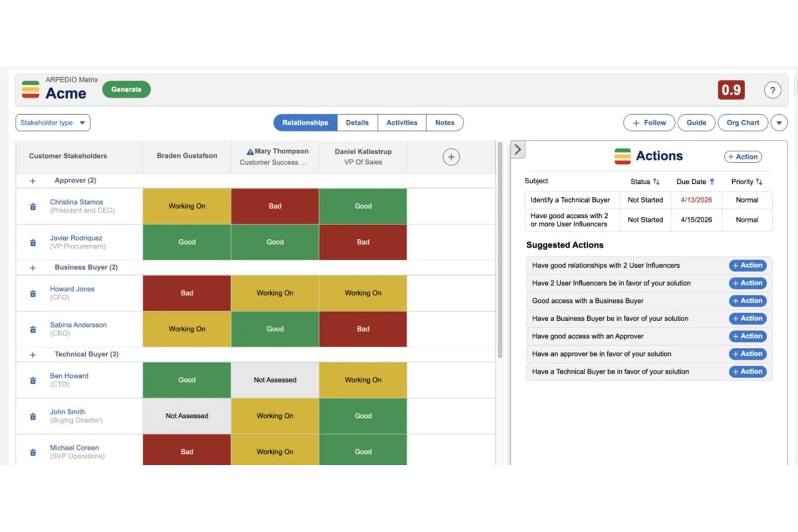The width and height of the screenshot is (798, 532).
Task: Add new action via header Action button
Action: click(742, 157)
